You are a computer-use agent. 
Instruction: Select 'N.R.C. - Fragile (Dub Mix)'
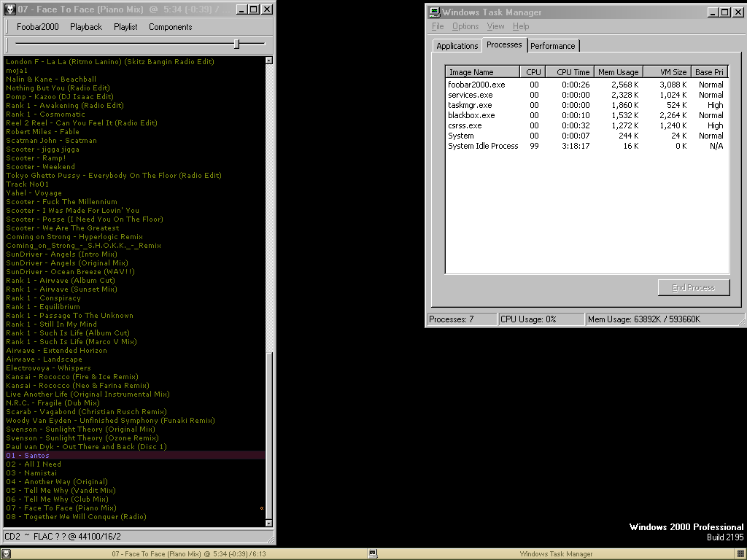[x=135, y=402]
